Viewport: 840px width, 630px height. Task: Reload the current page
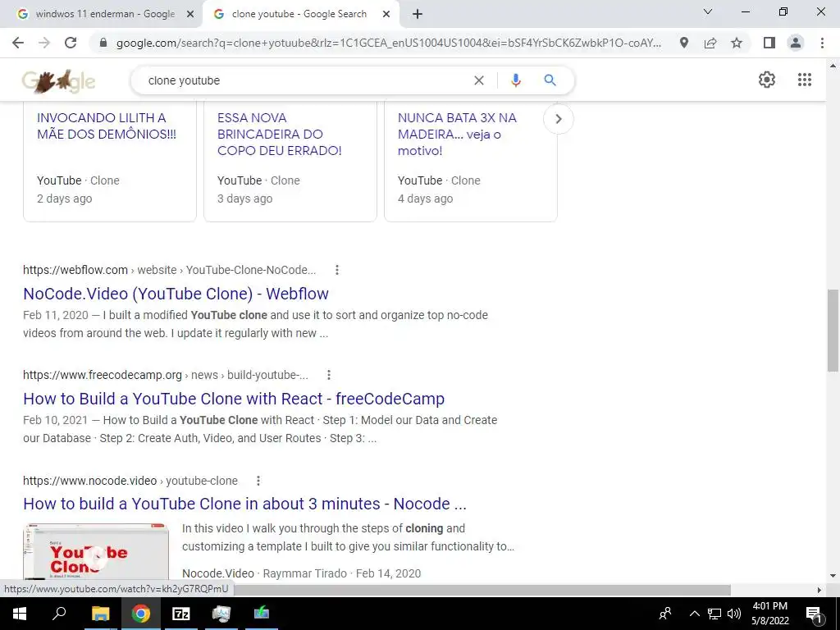click(71, 43)
